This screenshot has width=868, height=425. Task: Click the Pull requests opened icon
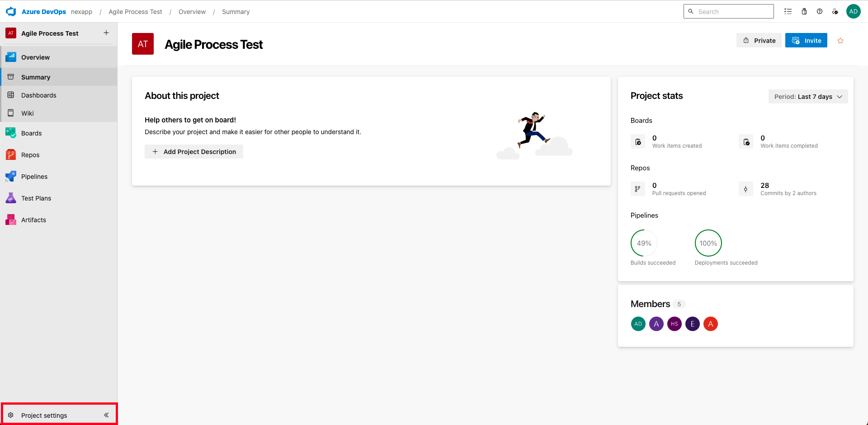638,189
